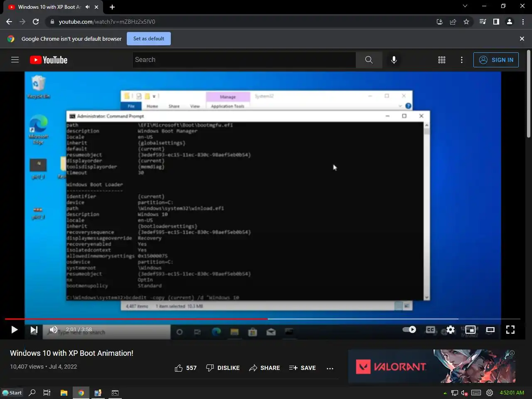Open the command prompt taskbar icon

tap(115, 393)
